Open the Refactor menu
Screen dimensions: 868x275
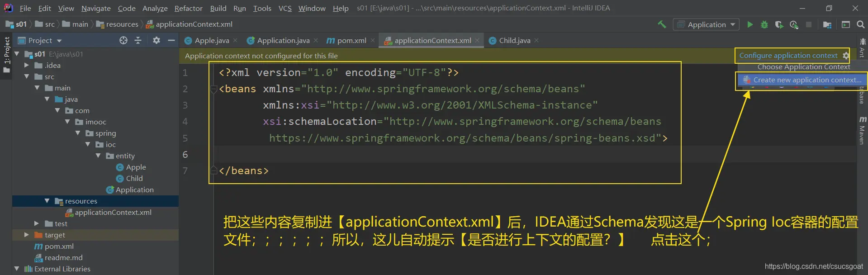pos(189,8)
